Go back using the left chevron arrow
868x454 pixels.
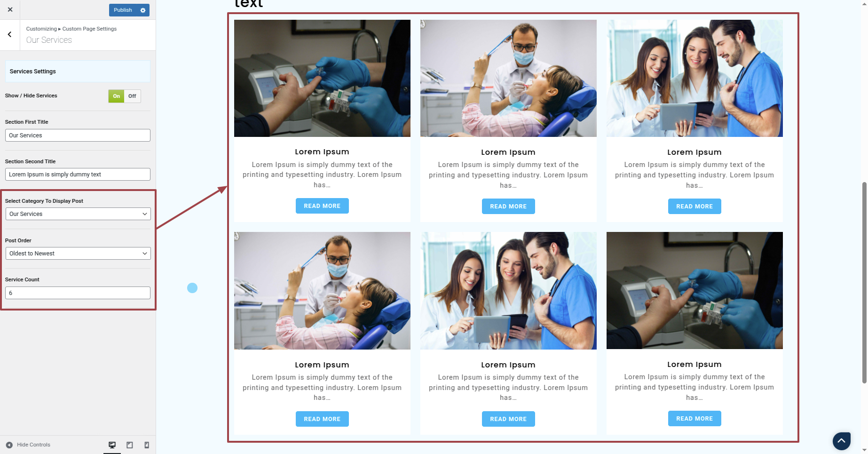click(9, 34)
